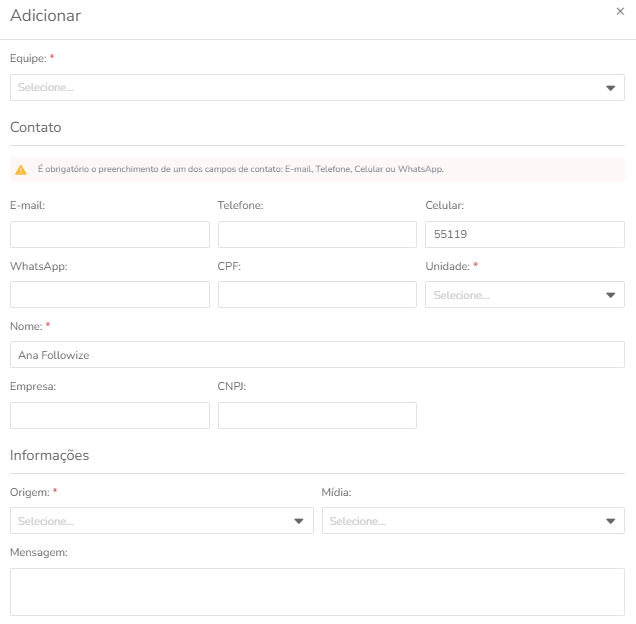This screenshot has width=636, height=624.
Task: Click the WhatsApp input field
Action: [x=110, y=294]
